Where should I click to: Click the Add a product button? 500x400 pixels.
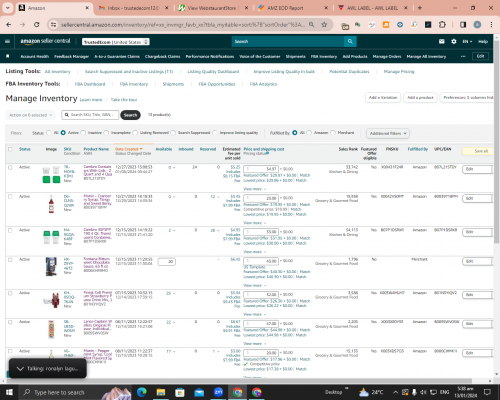[420, 97]
